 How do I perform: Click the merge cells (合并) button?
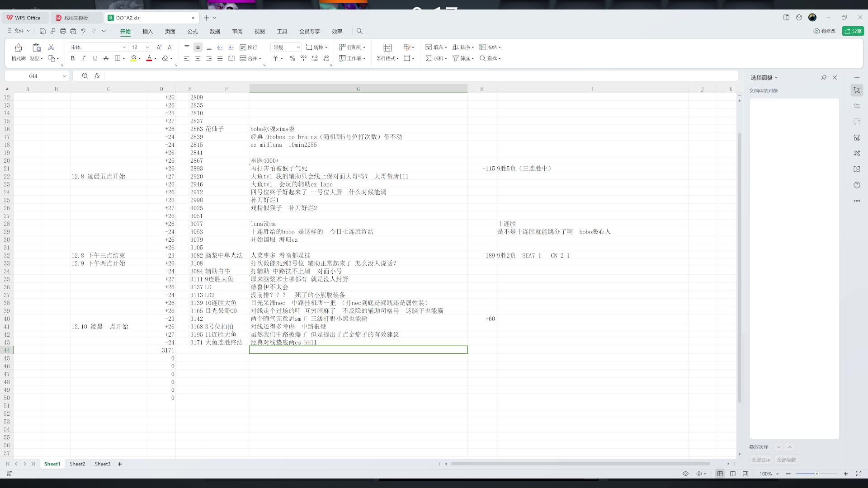(x=250, y=58)
